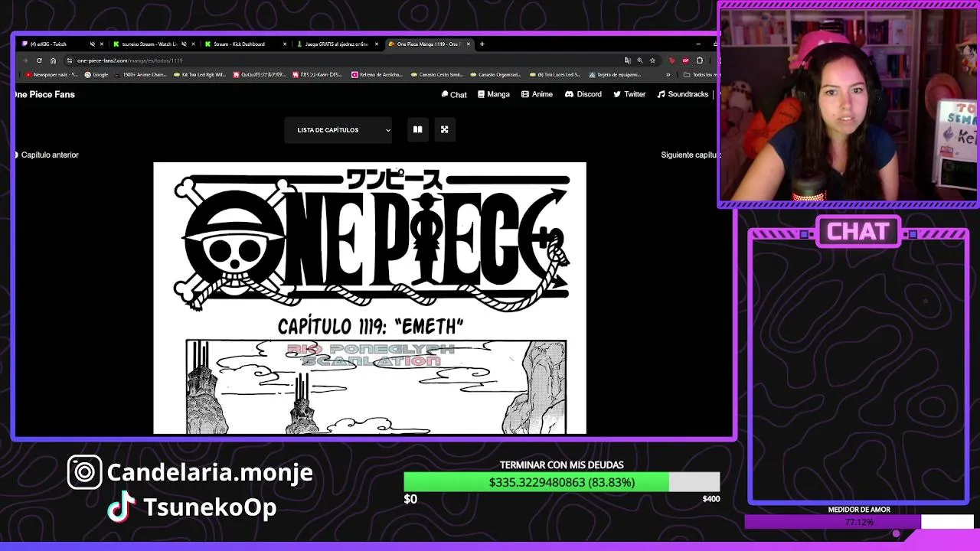Switch to the Juega GRATIS al ajedrez tab
The width and height of the screenshot is (980, 551).
[337, 44]
